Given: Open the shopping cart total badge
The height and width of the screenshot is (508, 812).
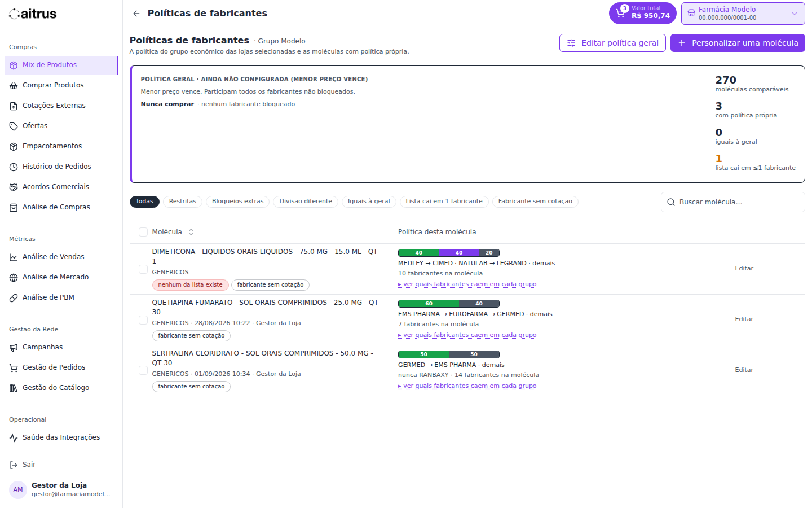Looking at the screenshot, I should coord(642,13).
